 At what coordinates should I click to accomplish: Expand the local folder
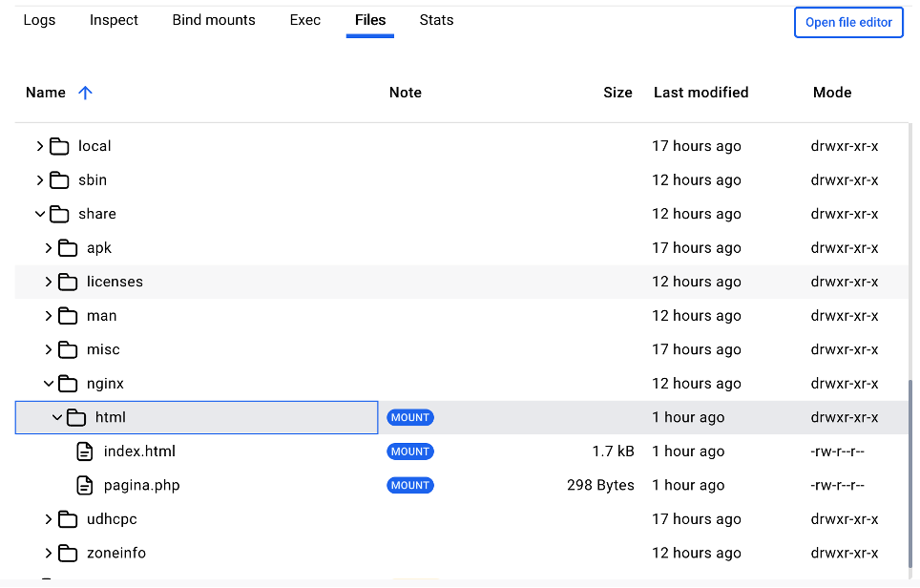click(39, 146)
